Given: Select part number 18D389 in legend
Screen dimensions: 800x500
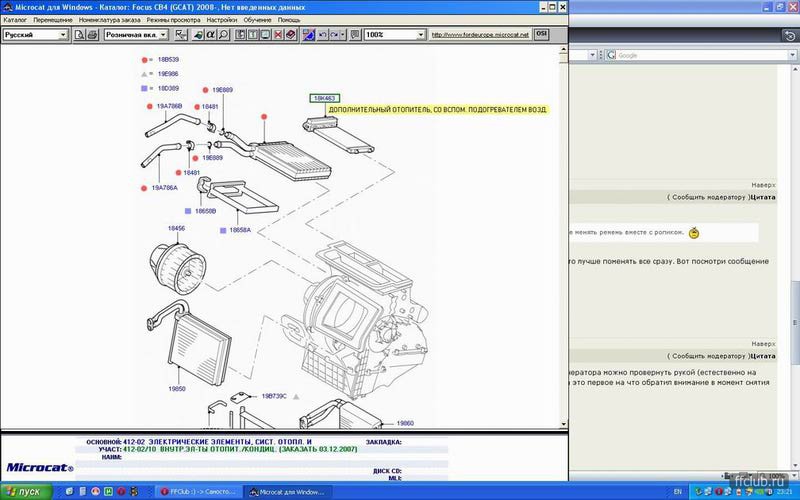Looking at the screenshot, I should click(x=168, y=88).
